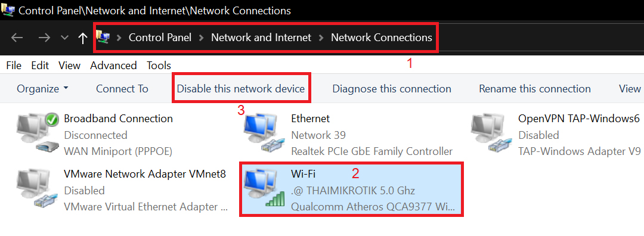Expand the Organize dropdown menu
644x236 pixels.
(43, 89)
